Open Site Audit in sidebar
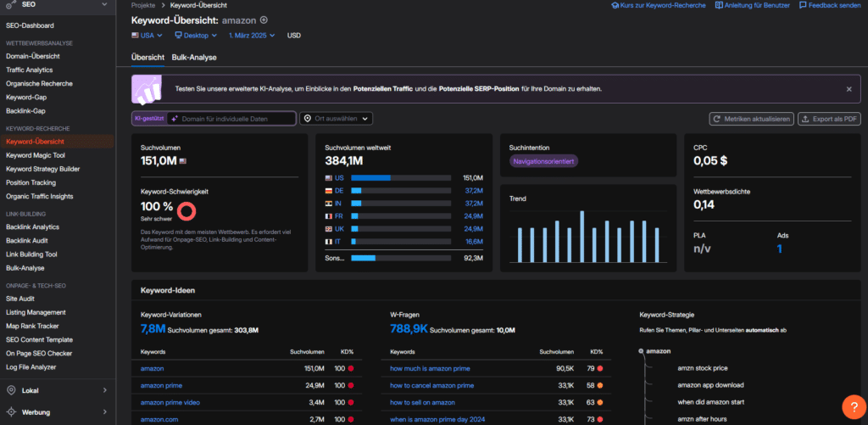The height and width of the screenshot is (425, 868). (20, 299)
